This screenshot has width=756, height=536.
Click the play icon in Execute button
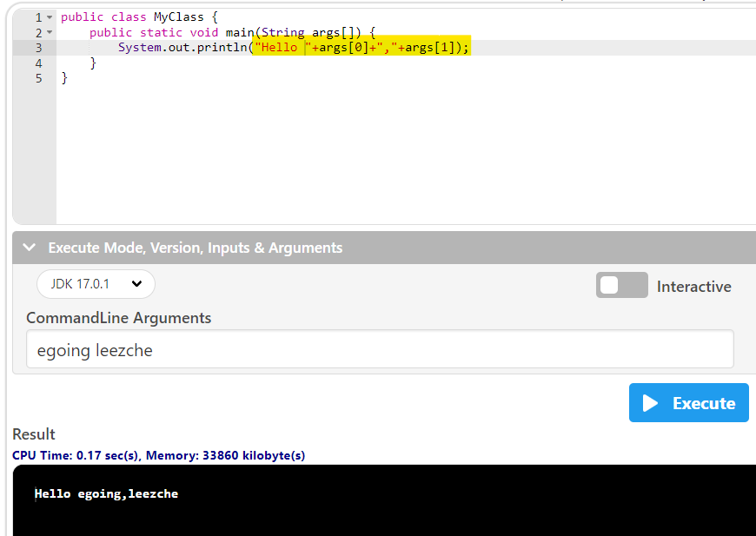[650, 403]
